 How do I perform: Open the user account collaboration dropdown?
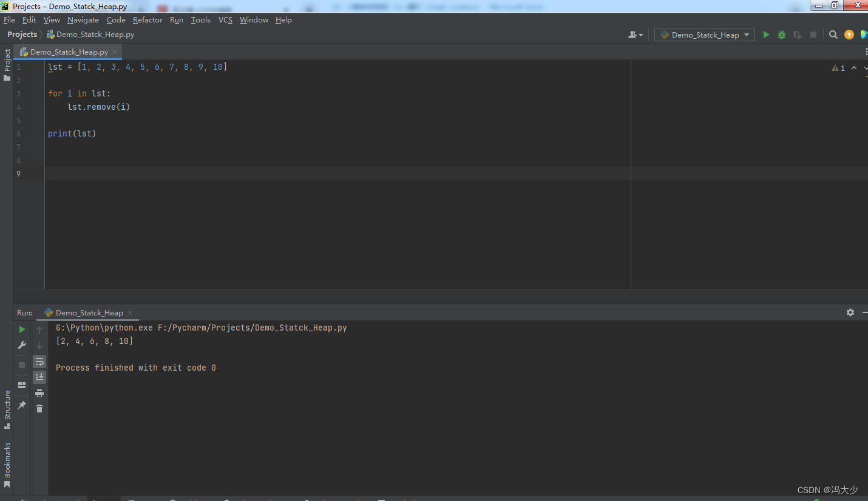[636, 35]
